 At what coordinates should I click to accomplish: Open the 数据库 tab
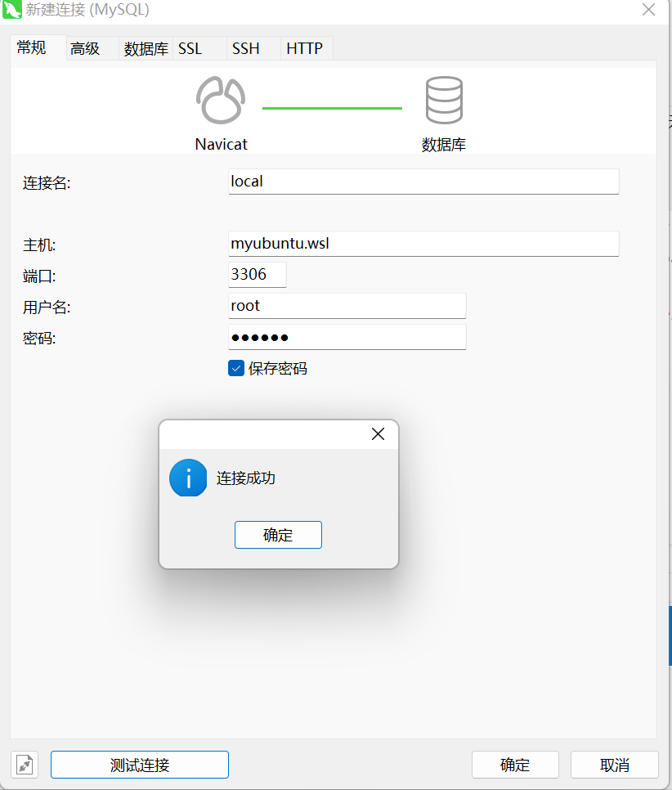pyautogui.click(x=146, y=48)
